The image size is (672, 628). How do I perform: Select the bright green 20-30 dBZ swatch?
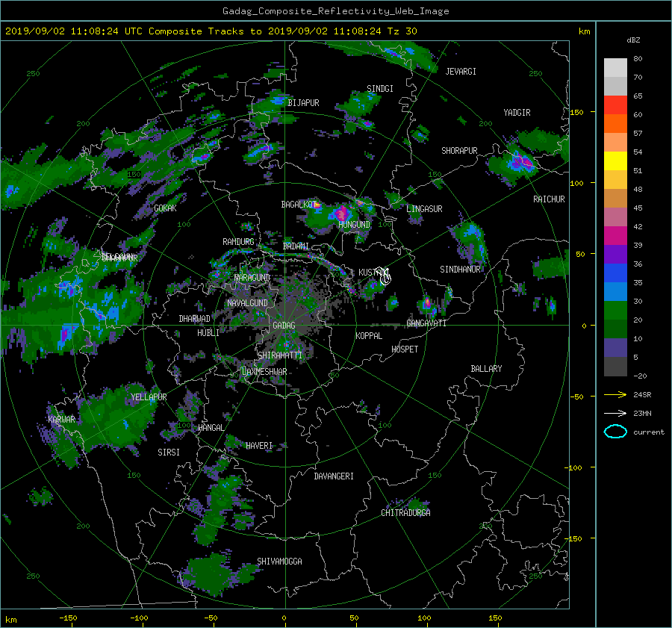coord(615,311)
